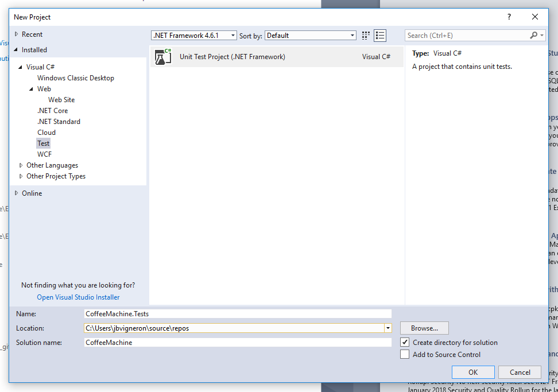This screenshot has height=392, width=558.
Task: Collapse the Web node arrow
Action: coord(32,89)
